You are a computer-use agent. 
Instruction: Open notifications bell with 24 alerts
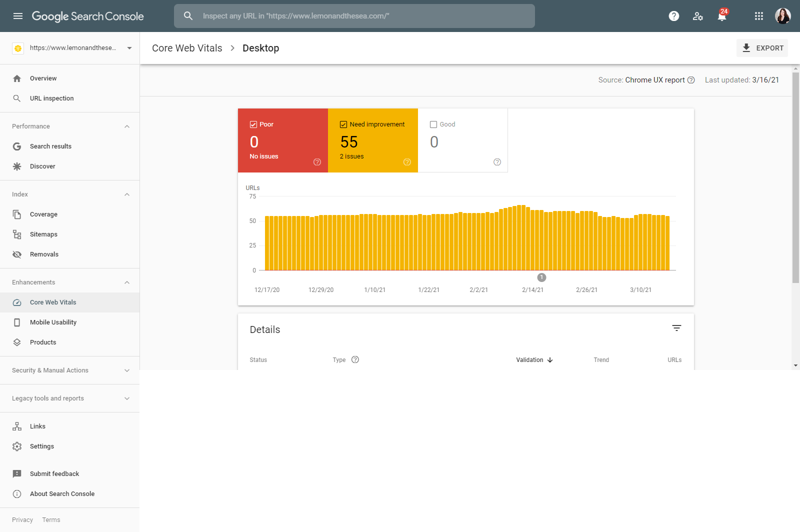click(x=722, y=15)
